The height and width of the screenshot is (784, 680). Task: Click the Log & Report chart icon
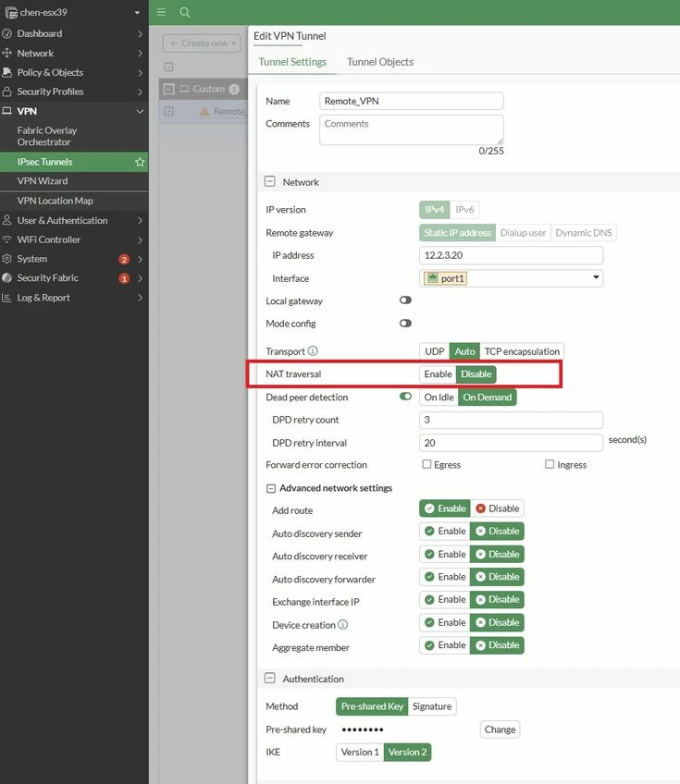pyautogui.click(x=7, y=298)
